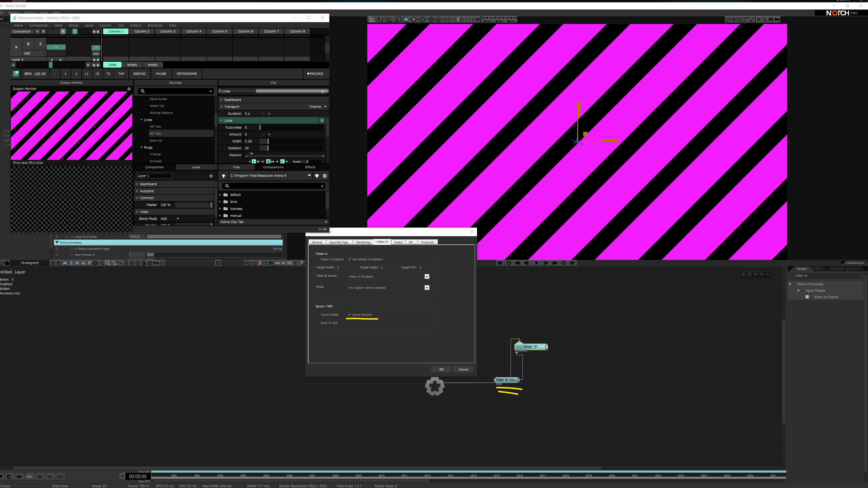The image size is (868, 488).
Task: Open the Transport Timeline dropdown in Resolume
Action: 318,106
